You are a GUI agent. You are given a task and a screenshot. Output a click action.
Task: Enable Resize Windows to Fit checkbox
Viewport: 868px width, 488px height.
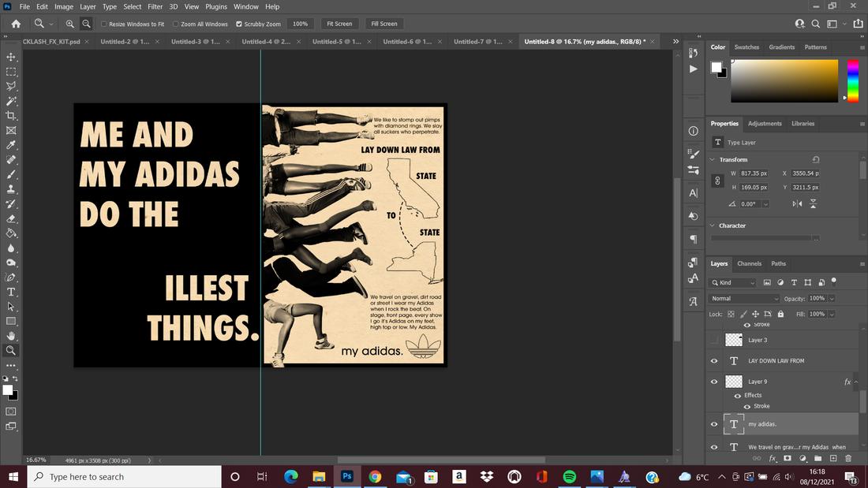(103, 24)
